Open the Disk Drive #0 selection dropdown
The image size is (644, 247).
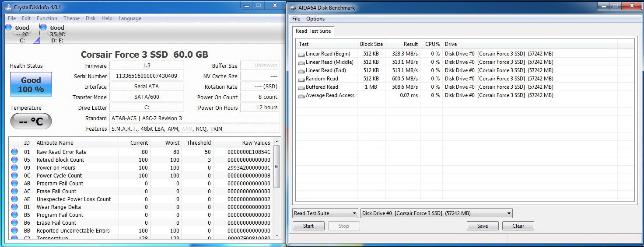pos(436,213)
